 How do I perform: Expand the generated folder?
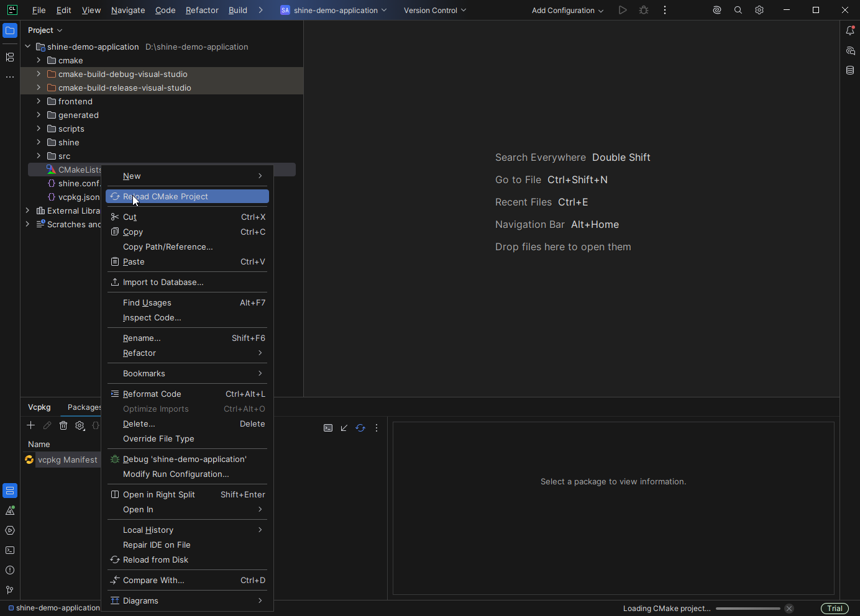(x=39, y=115)
